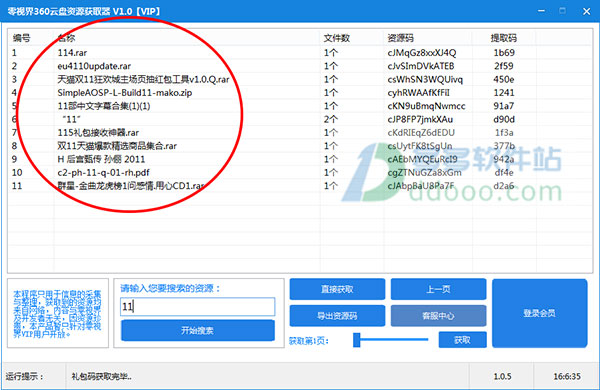Click resource code cJP8FP7jmkXAu

420,119
